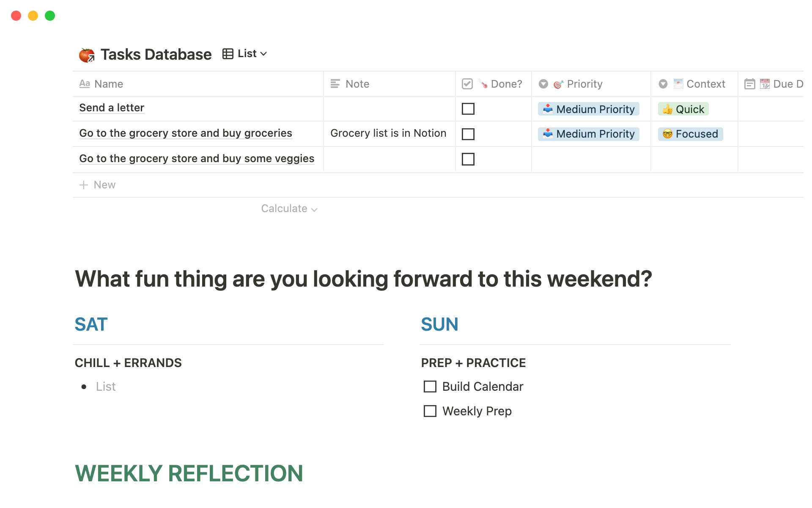Click the Context column header
Screen dimensions: 812x508
tap(705, 84)
